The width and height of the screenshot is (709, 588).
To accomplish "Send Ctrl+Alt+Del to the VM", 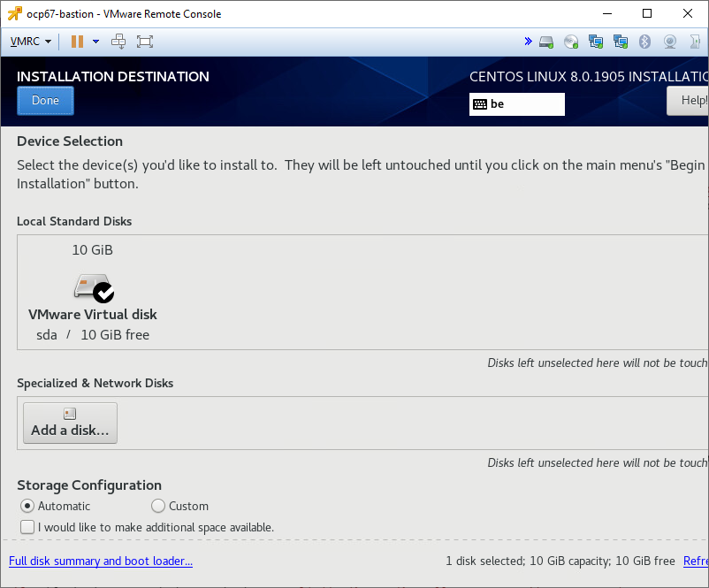I will tap(118, 42).
